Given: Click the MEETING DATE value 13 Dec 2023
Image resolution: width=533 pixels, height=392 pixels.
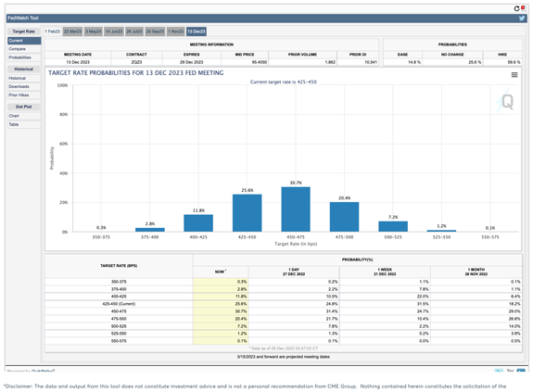Looking at the screenshot, I should click(x=78, y=62).
